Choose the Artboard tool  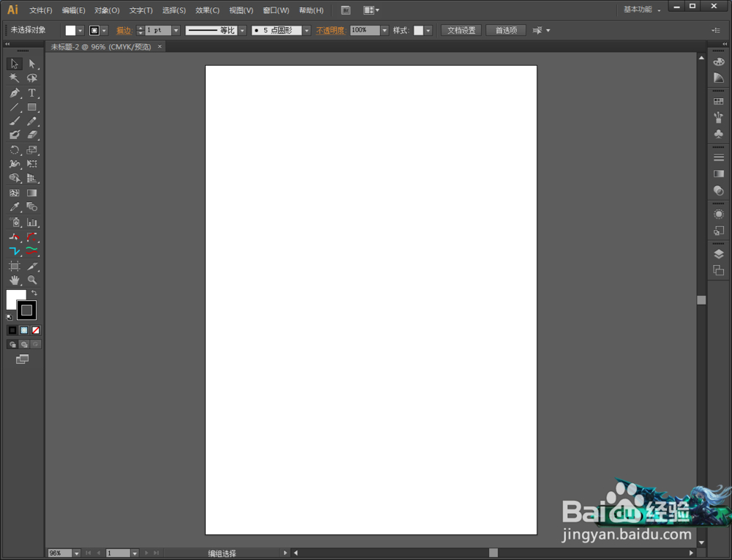[15, 266]
